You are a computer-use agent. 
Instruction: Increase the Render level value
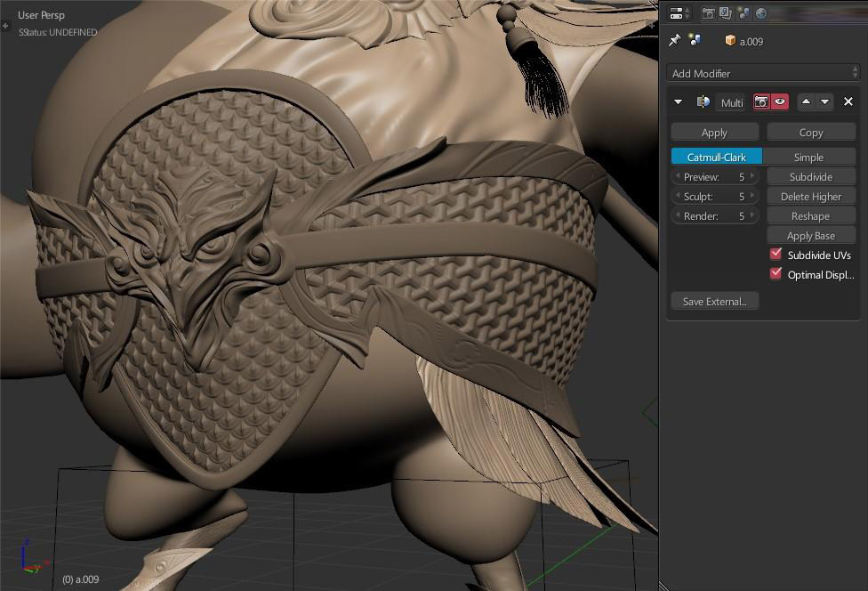[x=752, y=215]
